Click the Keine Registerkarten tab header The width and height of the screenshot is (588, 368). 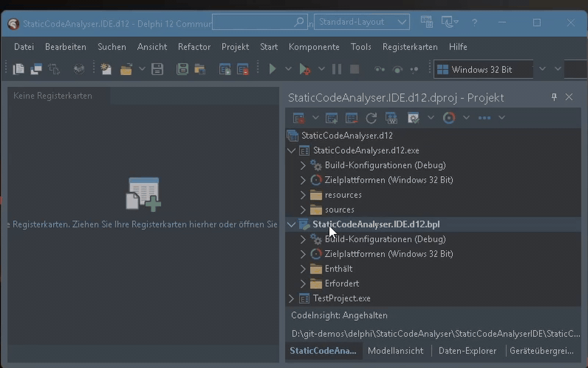[53, 96]
